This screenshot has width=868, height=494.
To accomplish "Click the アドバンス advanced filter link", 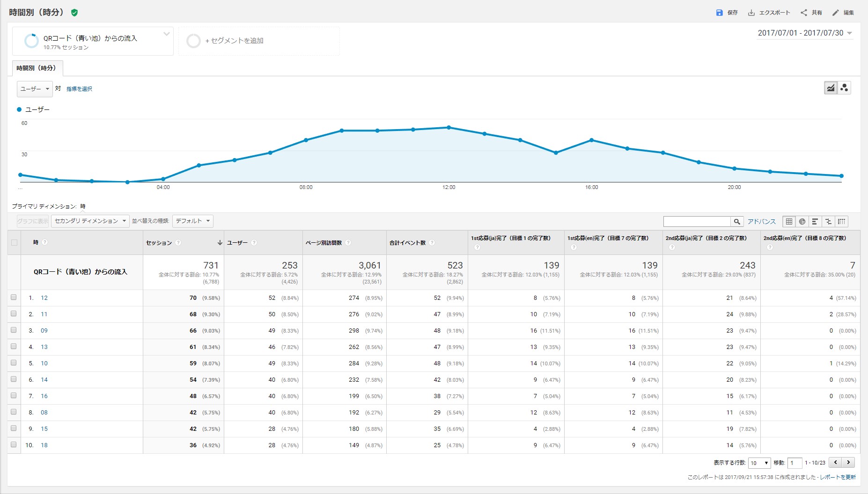I will click(761, 222).
